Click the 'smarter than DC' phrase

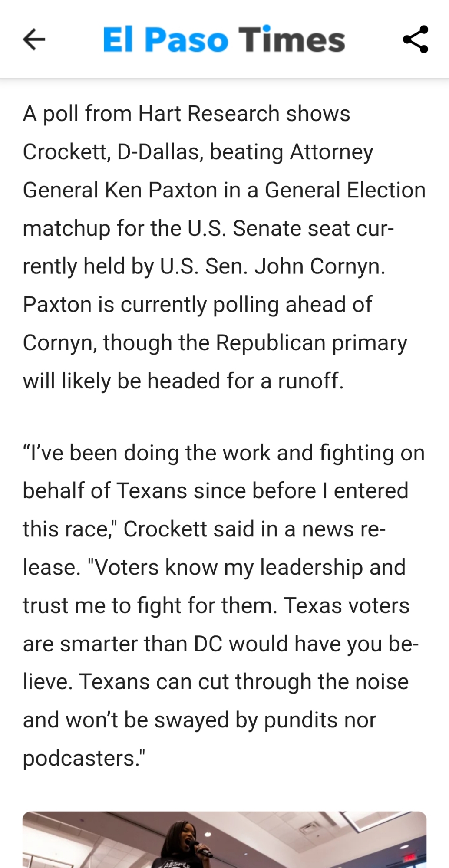tap(141, 644)
